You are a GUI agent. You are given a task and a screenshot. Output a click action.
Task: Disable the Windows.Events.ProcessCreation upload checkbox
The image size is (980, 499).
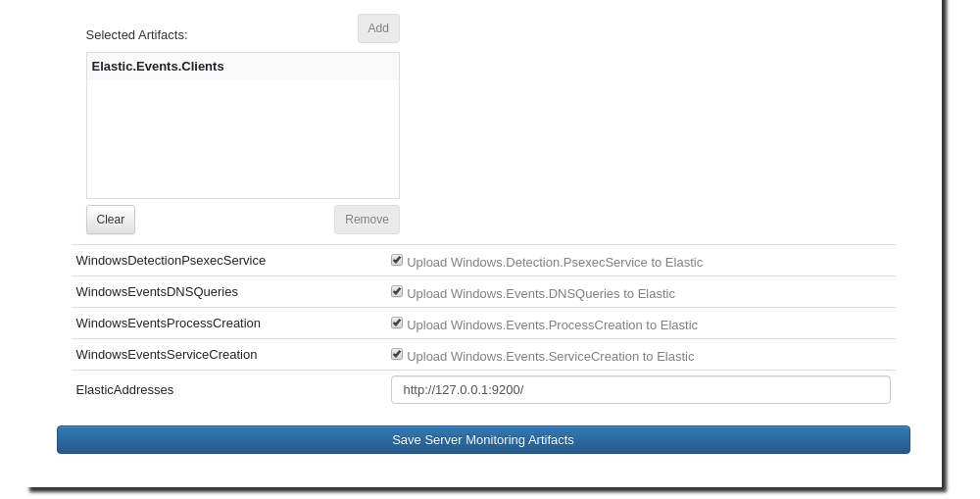pyautogui.click(x=397, y=323)
